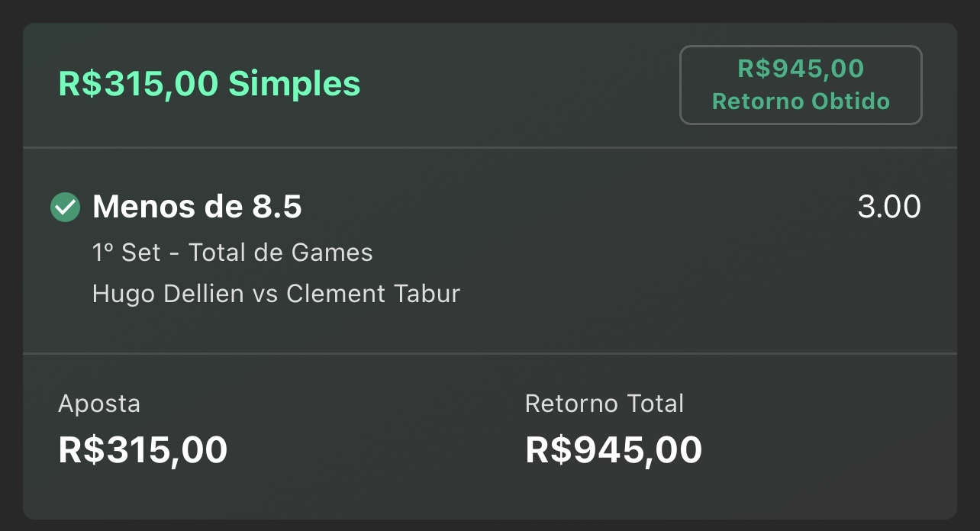Click the green check mark icon
The image size is (980, 531).
[65, 207]
